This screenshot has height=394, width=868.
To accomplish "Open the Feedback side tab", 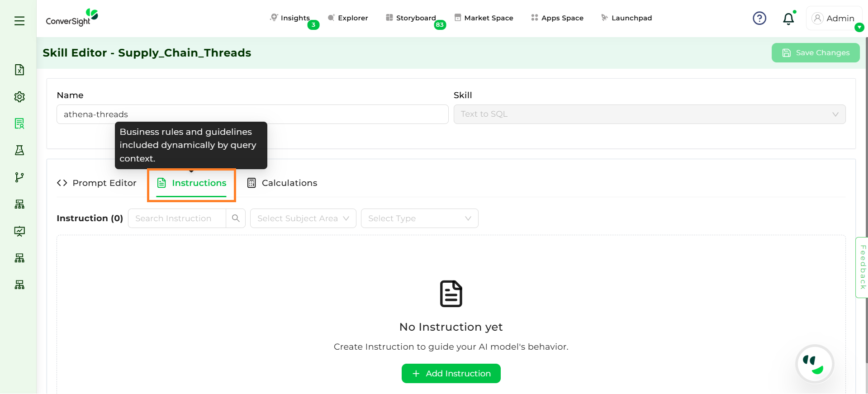I will [862, 267].
